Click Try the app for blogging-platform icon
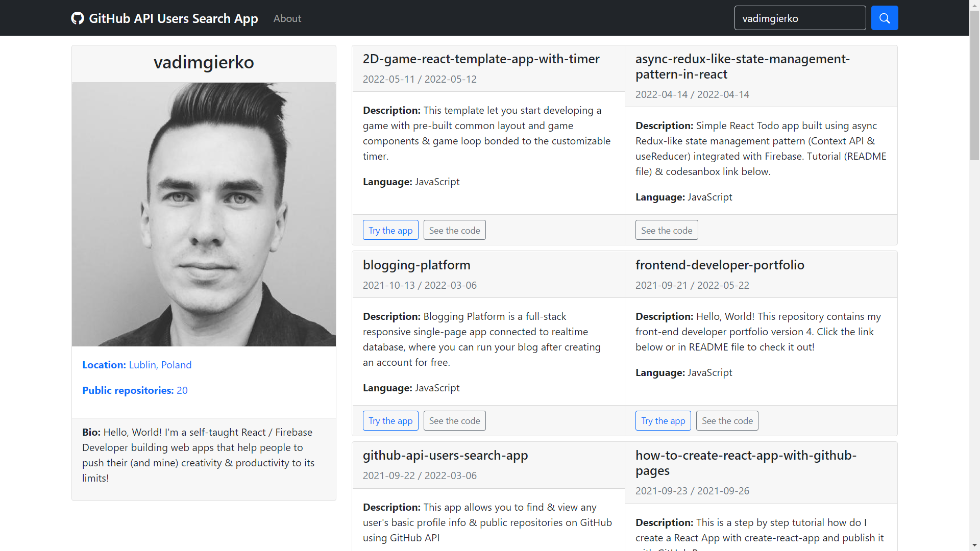Viewport: 980px width, 551px height. tap(390, 420)
